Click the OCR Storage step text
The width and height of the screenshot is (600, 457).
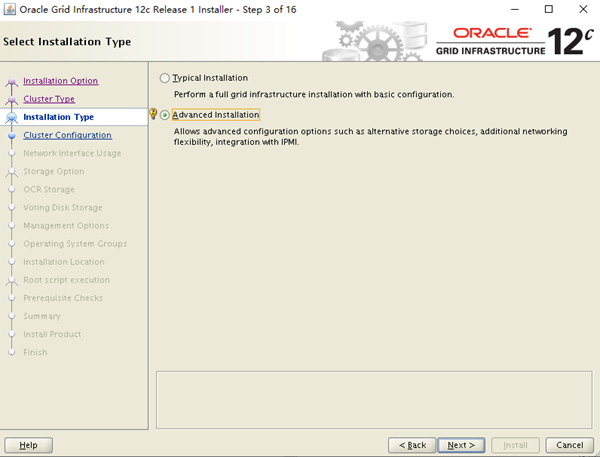point(49,189)
